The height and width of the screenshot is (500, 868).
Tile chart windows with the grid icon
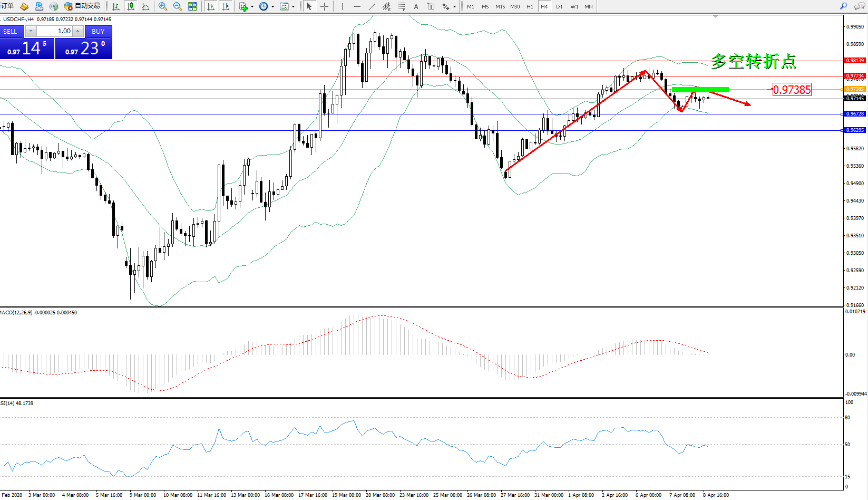(x=192, y=6)
